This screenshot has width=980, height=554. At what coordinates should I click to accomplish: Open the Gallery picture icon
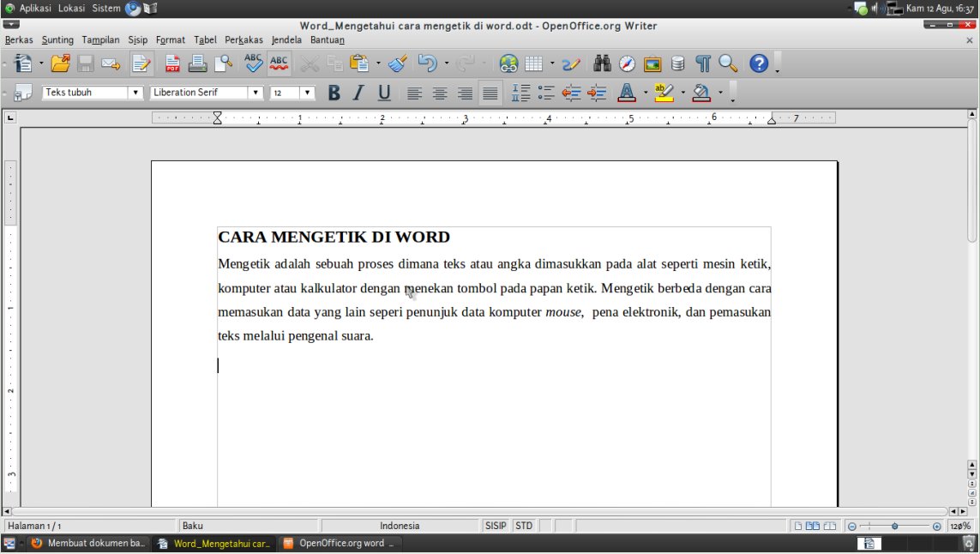point(652,63)
